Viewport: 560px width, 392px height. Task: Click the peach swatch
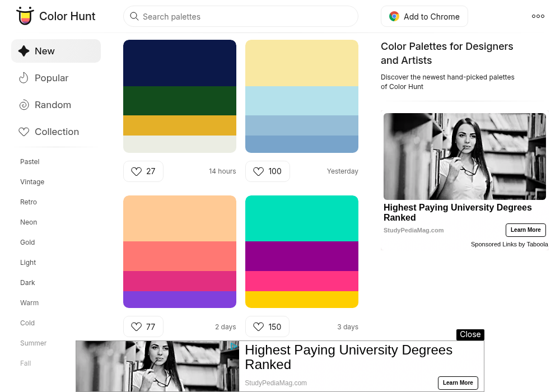(180, 218)
